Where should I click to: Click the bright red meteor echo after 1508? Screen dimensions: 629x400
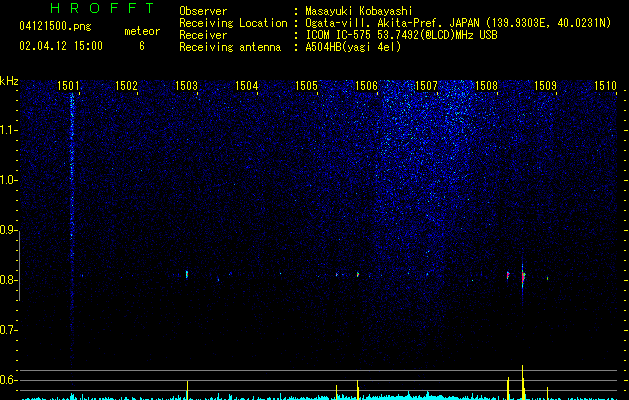pyautogui.click(x=523, y=278)
